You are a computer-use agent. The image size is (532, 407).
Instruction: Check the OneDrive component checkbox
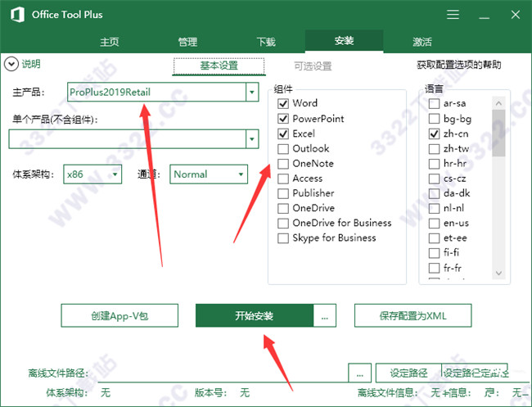pos(283,208)
